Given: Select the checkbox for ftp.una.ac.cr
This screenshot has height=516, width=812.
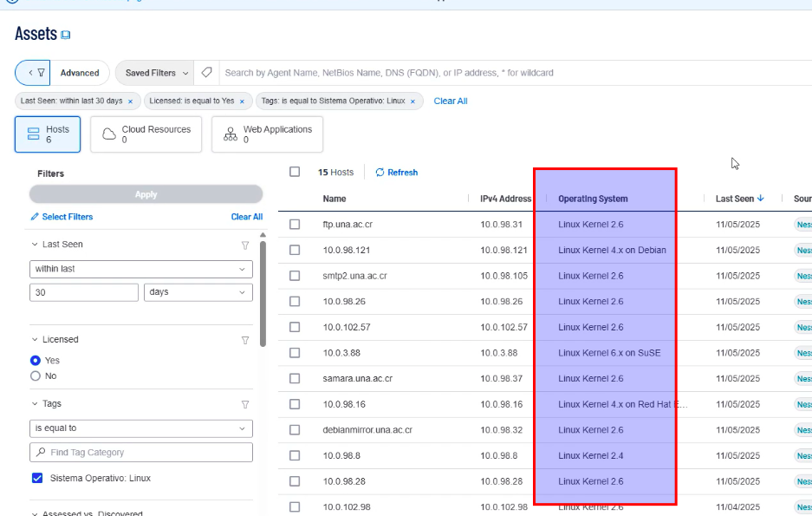Looking at the screenshot, I should click(x=295, y=225).
